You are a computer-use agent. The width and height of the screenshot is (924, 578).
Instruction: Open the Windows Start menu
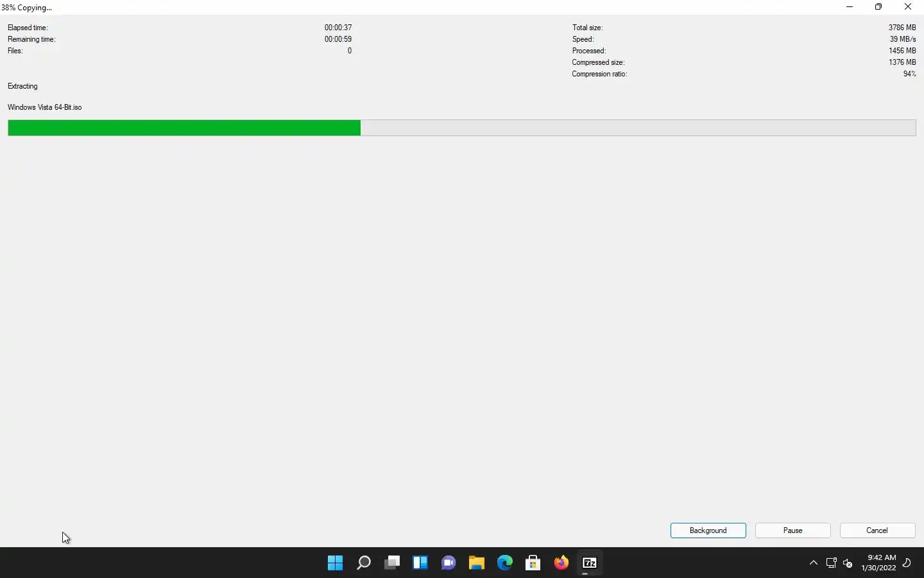pos(335,563)
